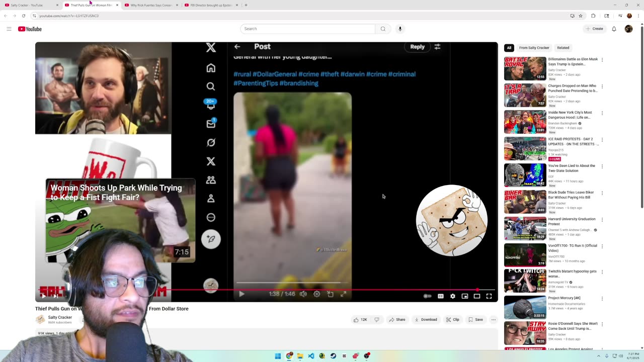Screen dimensions: 644x362
Task: Reload the page in browser toolbar
Action: (23, 16)
